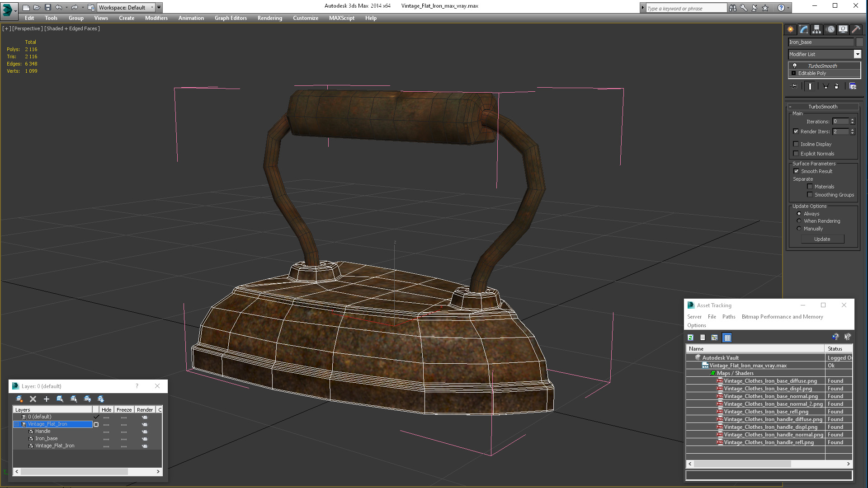Refresh the Asset Tracking list
Viewport: 868px width, 488px height.
(690, 338)
